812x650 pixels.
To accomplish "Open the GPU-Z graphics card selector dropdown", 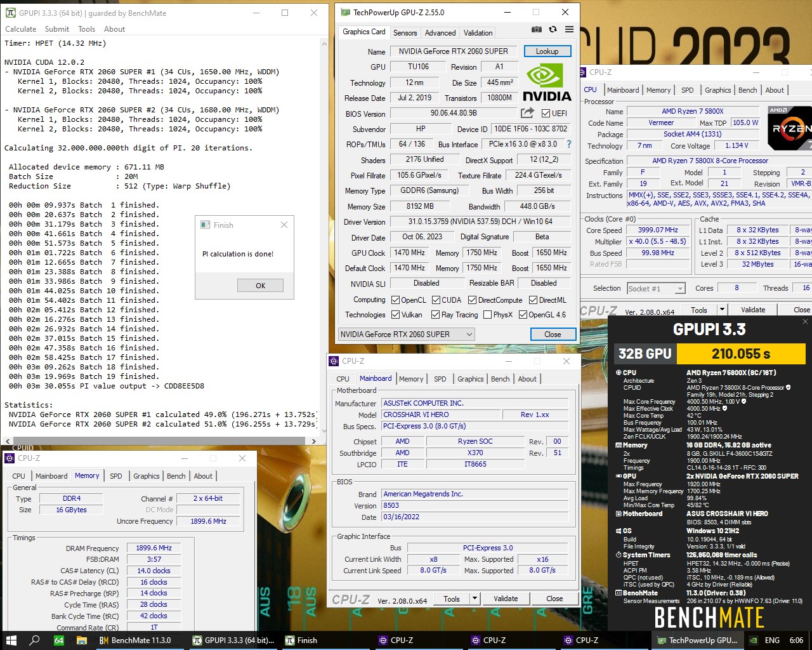I will pyautogui.click(x=406, y=334).
